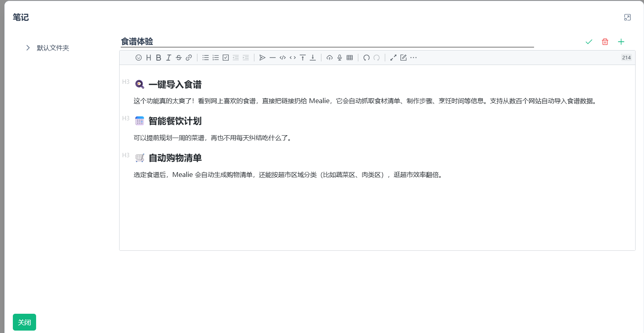
Task: Insert a horizontal divider line
Action: (272, 58)
